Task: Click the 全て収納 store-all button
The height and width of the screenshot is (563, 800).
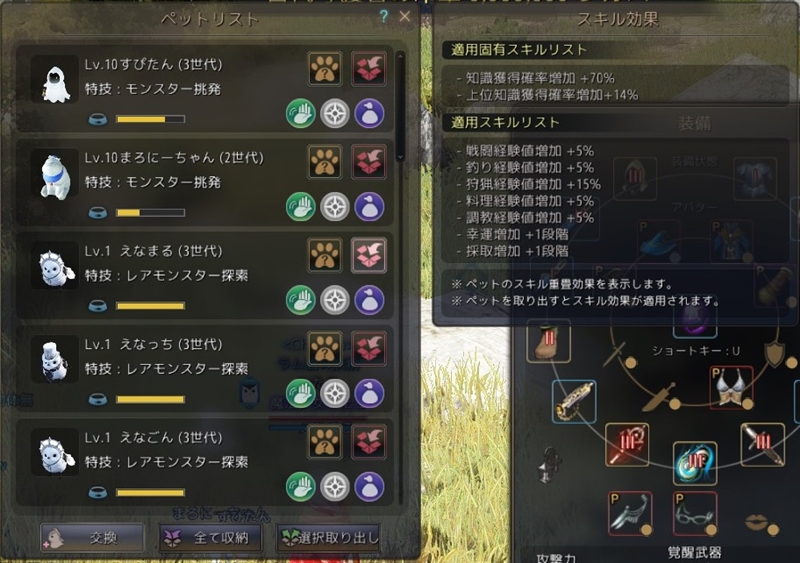Action: (x=210, y=537)
